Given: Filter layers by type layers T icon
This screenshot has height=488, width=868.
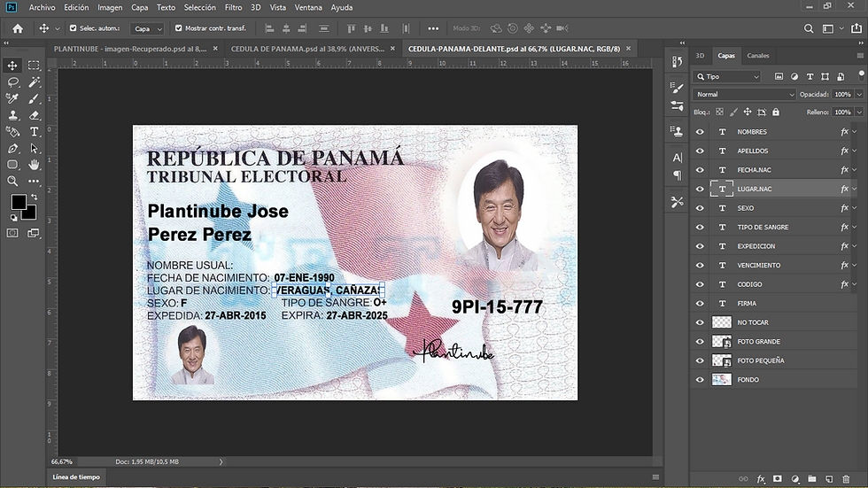Looking at the screenshot, I should pos(810,76).
